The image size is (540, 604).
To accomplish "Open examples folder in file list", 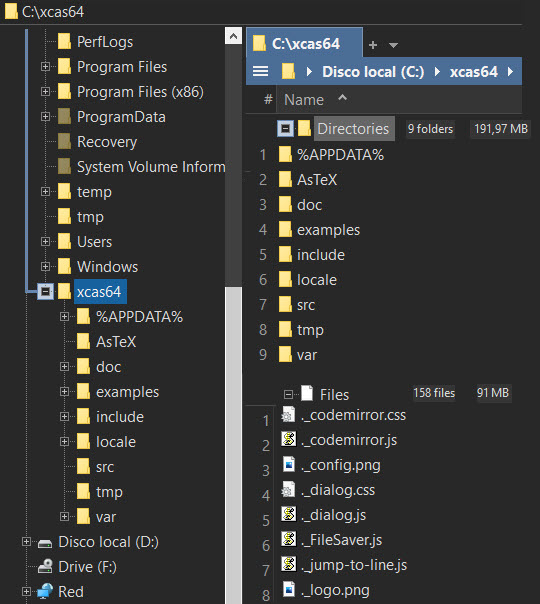I will pos(328,230).
